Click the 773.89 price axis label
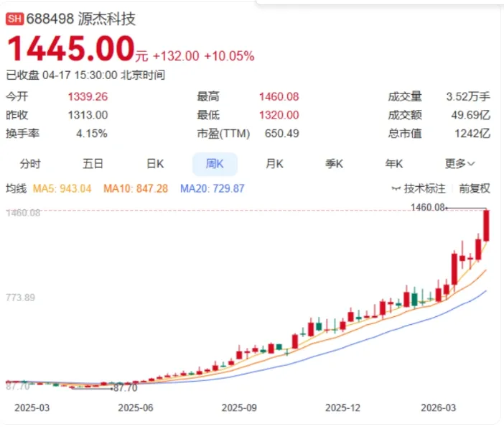This screenshot has width=504, height=442. [20, 298]
